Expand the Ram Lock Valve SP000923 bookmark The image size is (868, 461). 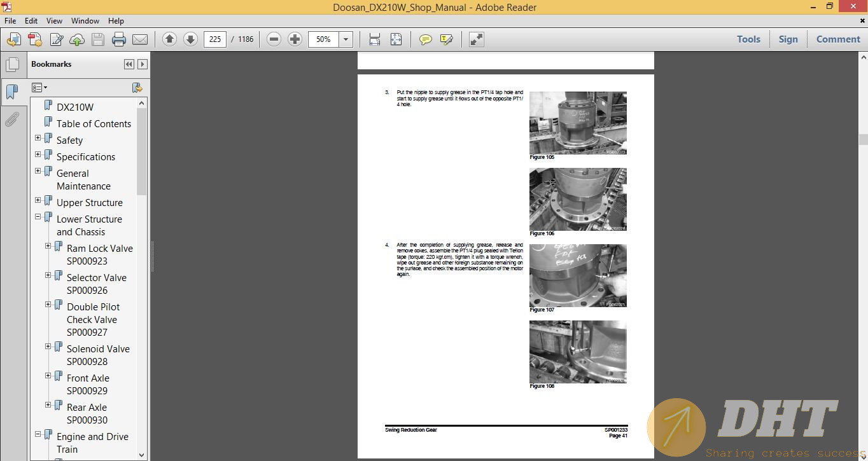pyautogui.click(x=48, y=246)
